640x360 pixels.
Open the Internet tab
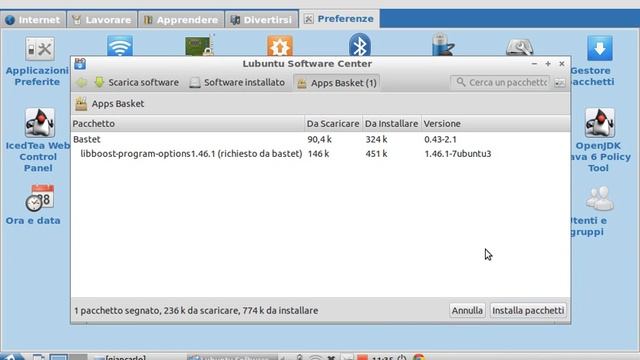(x=33, y=20)
